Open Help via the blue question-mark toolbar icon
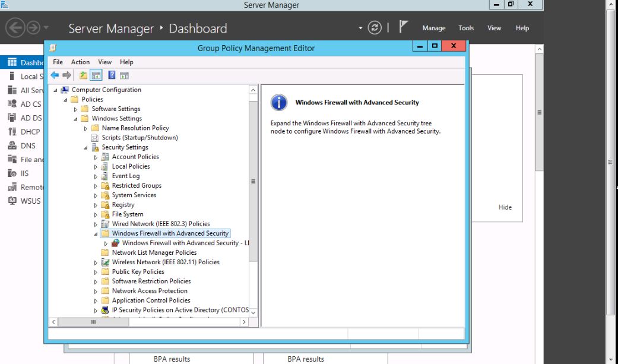 click(112, 75)
